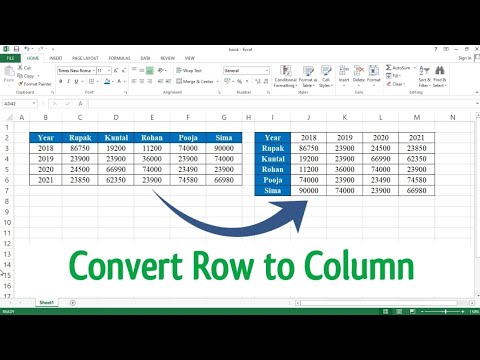Open Find & Select binoculars menu
The width and height of the screenshot is (480, 360).
point(440,76)
